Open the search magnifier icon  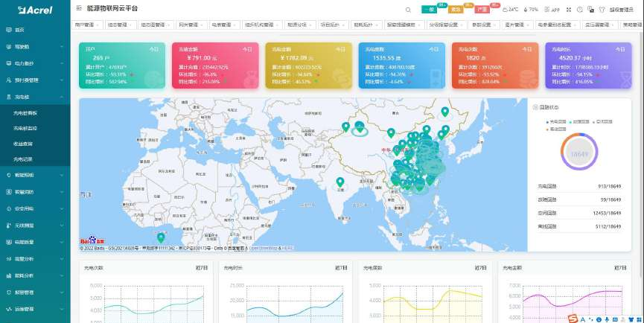(408, 10)
